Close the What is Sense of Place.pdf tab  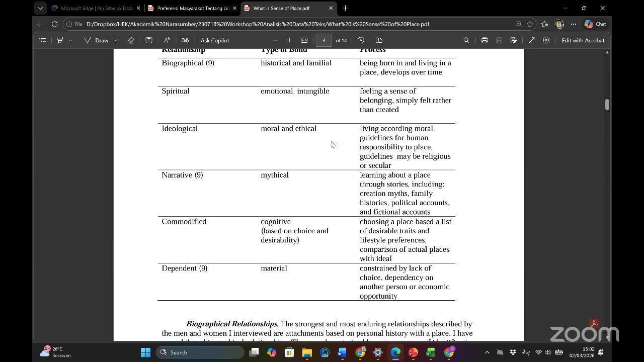click(331, 8)
